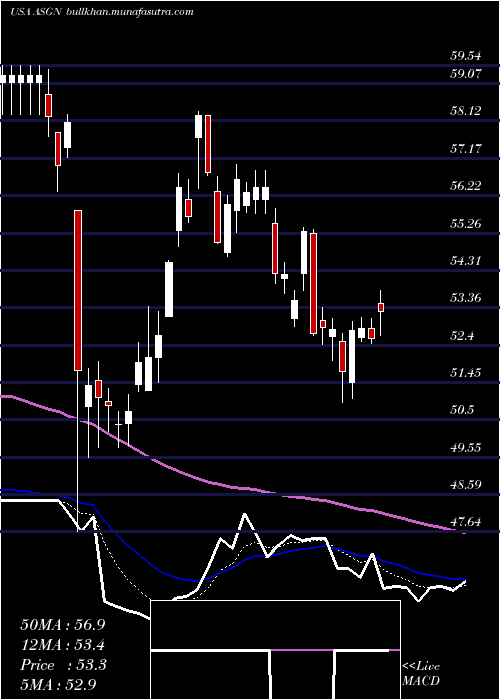The width and height of the screenshot is (500, 700).
Task: Click the '<<Live MACD' label
Action: (x=421, y=674)
